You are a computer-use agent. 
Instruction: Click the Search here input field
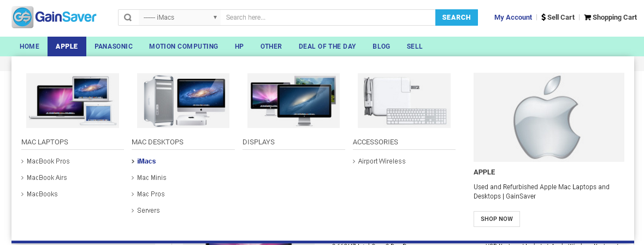(x=328, y=17)
